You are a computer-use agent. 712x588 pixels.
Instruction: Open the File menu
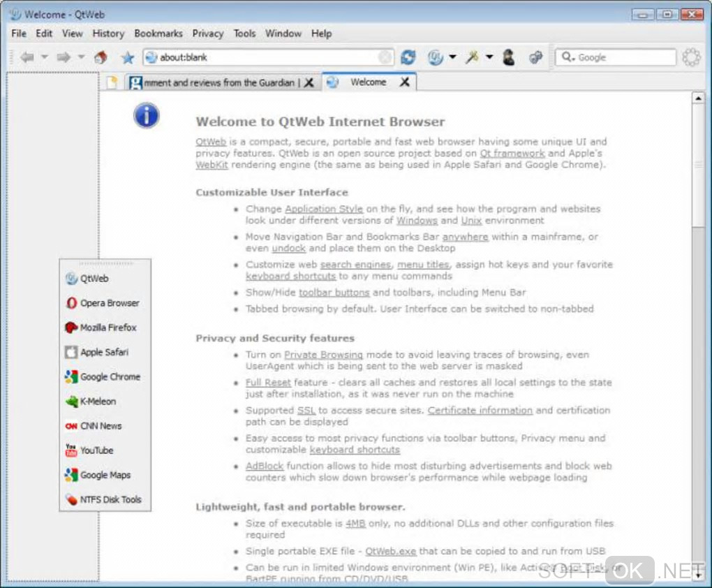19,34
